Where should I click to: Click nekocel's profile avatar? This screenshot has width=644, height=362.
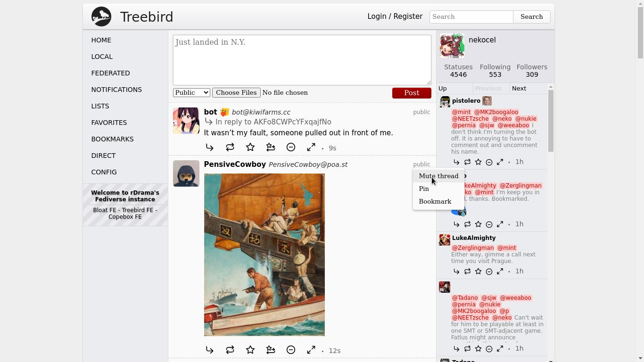[452, 46]
